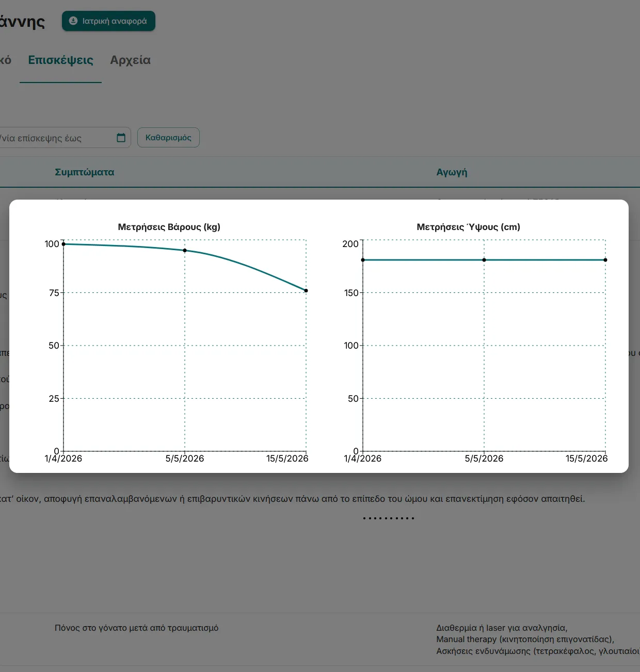Click the text 'Διαθερμία ή laser για αναλγησία,'

tap(502, 628)
